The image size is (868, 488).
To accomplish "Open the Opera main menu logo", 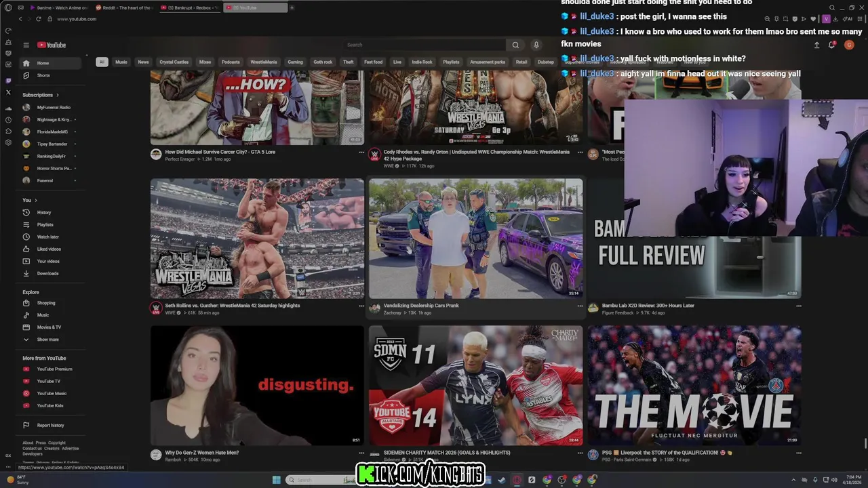I will tap(8, 7).
